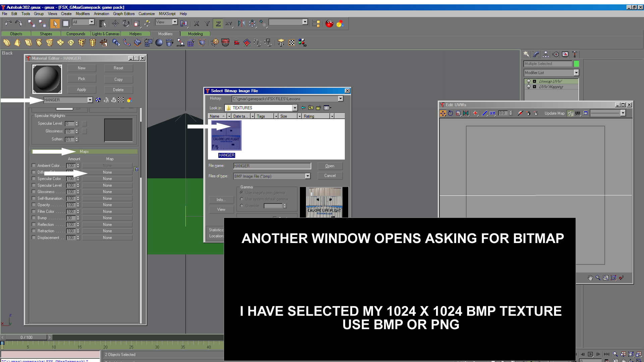Image resolution: width=644 pixels, height=362 pixels.
Task: Click the Open button in file dialog
Action: pos(330,166)
